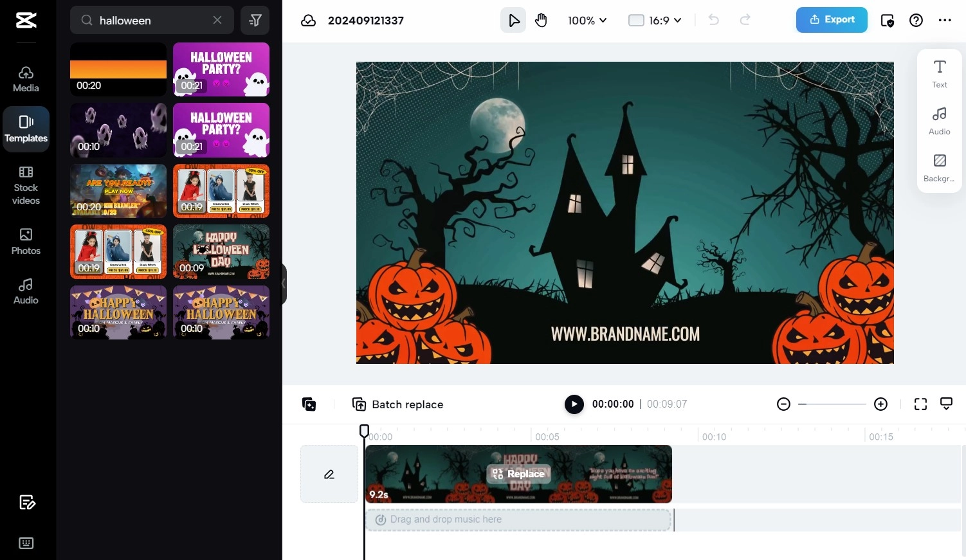Click the 00:10 timeline ruler mark

click(x=715, y=437)
